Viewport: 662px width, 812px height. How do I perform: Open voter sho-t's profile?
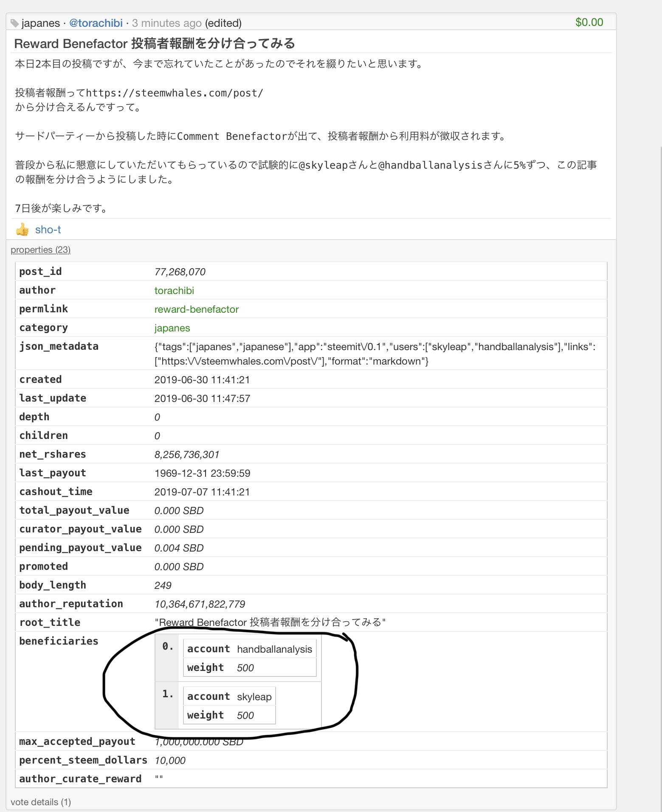pyautogui.click(x=48, y=230)
